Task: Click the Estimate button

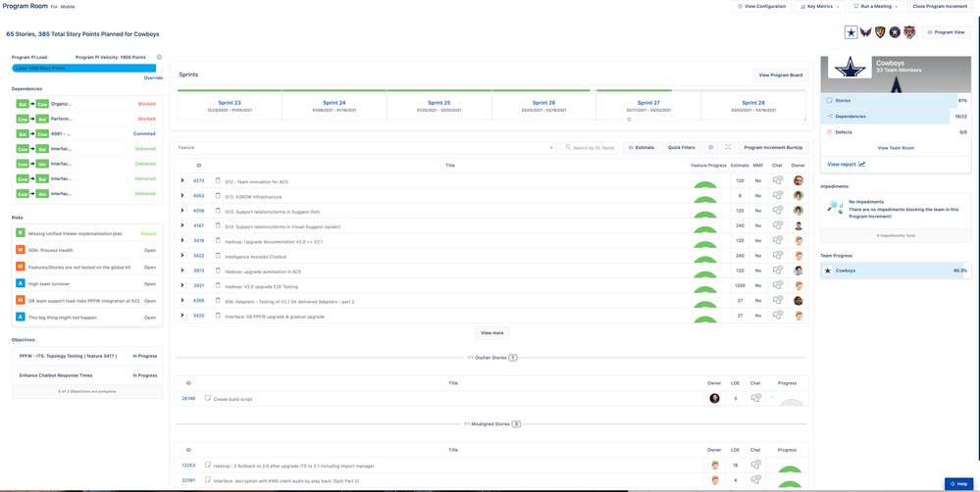Action: click(x=641, y=147)
